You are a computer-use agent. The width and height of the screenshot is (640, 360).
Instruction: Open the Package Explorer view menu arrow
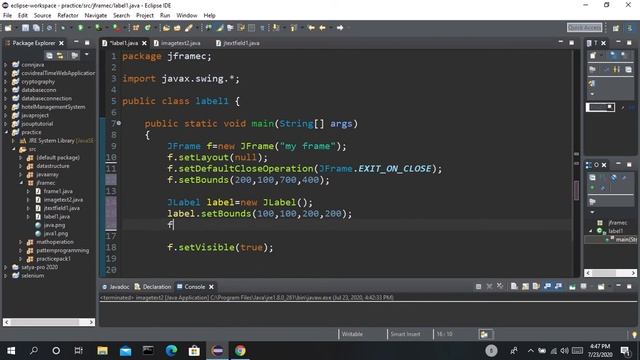[x=87, y=55]
